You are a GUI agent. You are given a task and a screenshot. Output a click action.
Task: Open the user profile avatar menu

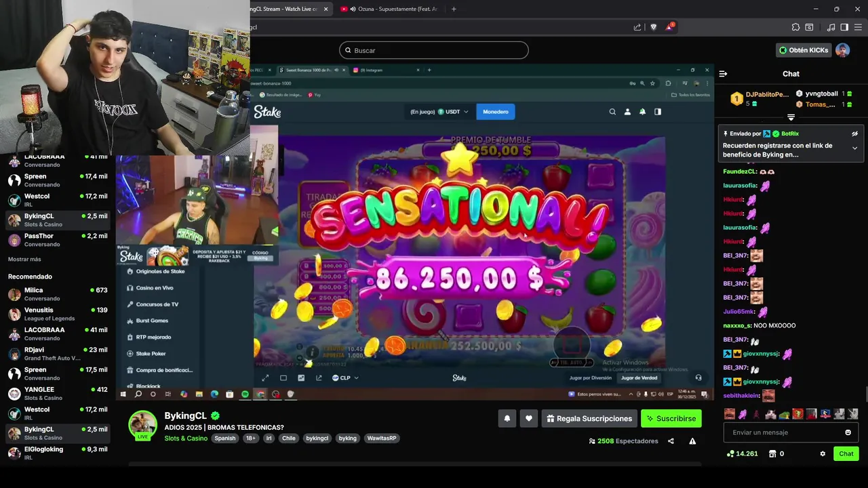tap(842, 50)
